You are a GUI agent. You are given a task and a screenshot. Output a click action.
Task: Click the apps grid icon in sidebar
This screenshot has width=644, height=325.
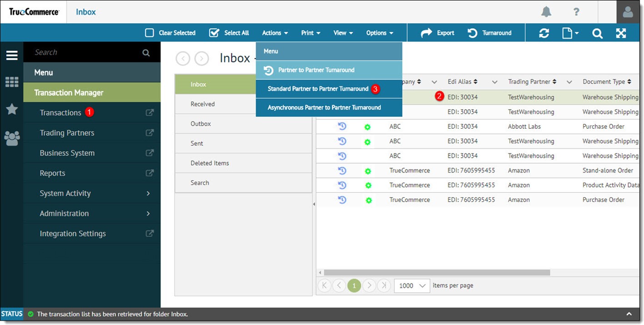click(x=12, y=82)
